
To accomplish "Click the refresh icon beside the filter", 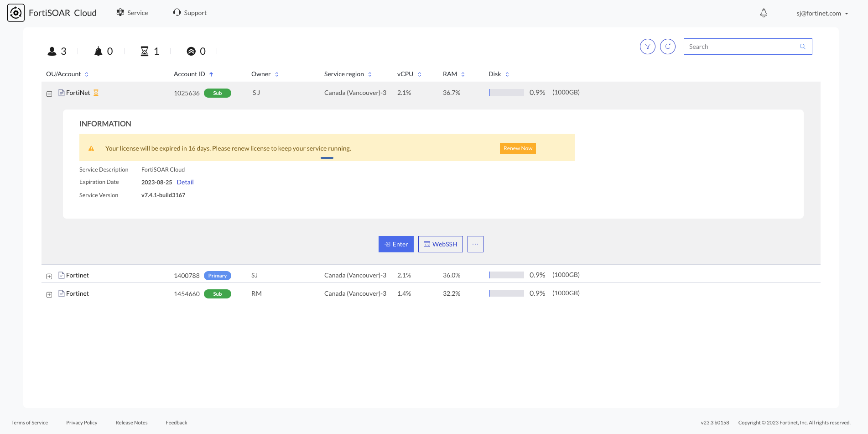I will (668, 46).
